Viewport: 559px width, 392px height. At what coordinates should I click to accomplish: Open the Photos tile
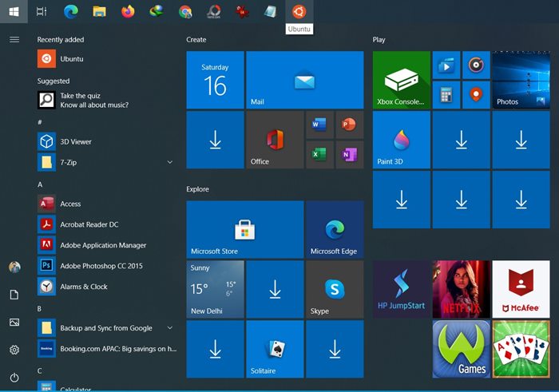tap(521, 80)
